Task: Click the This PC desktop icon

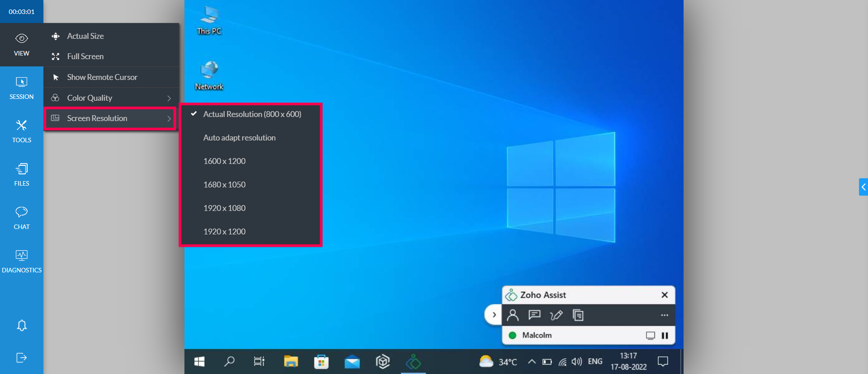Action: [x=209, y=20]
